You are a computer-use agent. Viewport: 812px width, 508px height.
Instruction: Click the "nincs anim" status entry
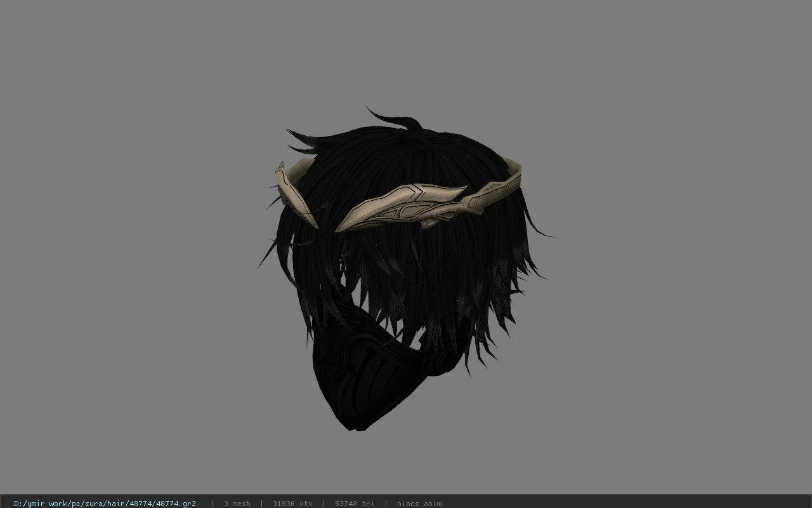(x=419, y=504)
